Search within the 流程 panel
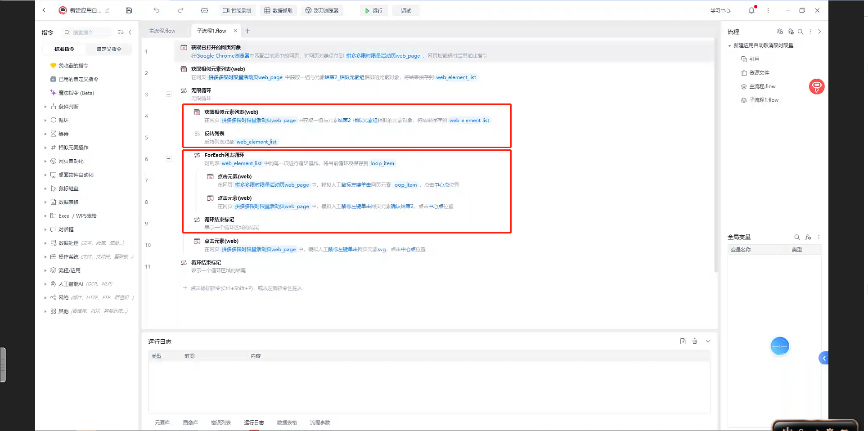The image size is (868, 431). pos(801,31)
